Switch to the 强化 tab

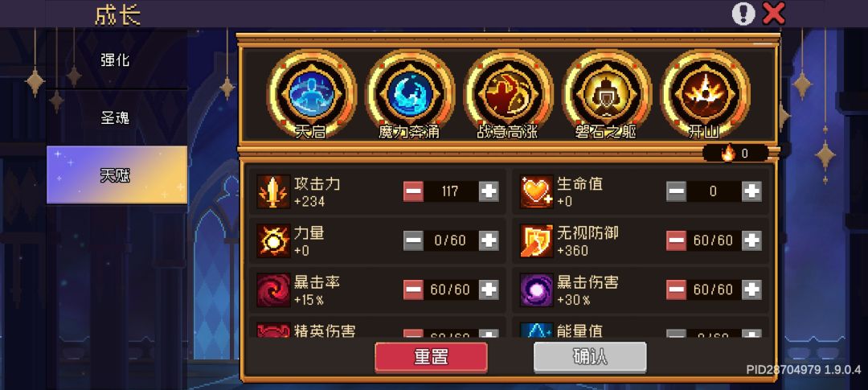117,60
